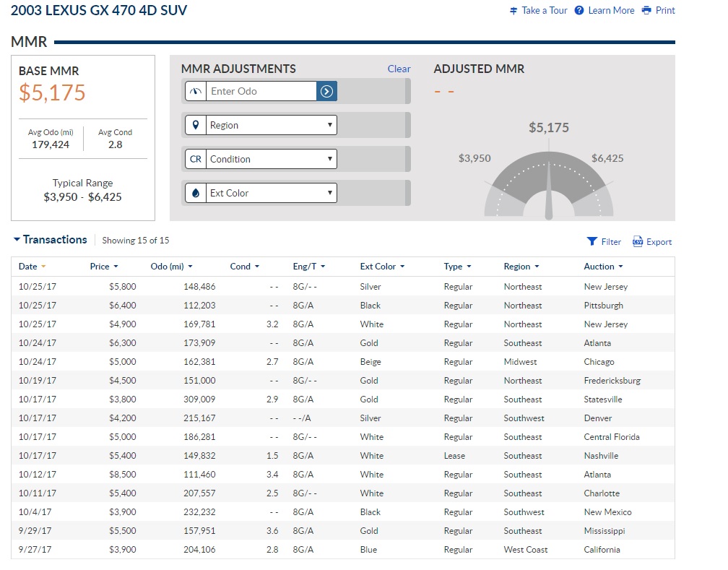Click the Ext Color droplet icon

pyautogui.click(x=196, y=193)
